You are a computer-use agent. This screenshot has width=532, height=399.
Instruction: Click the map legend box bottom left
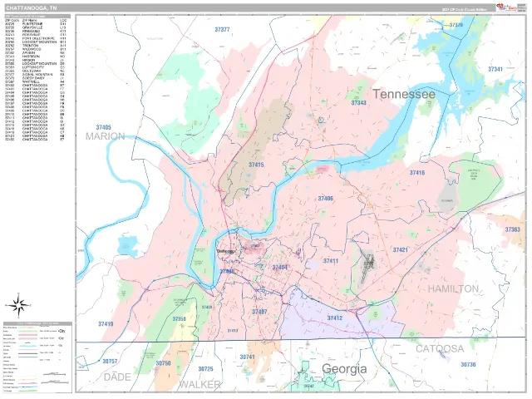pyautogui.click(x=37, y=357)
